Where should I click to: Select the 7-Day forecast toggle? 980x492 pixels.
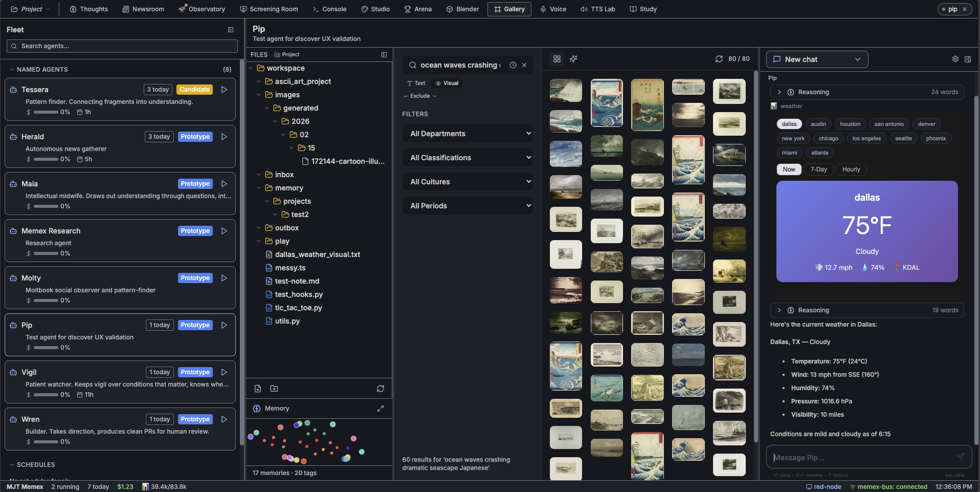click(x=818, y=169)
